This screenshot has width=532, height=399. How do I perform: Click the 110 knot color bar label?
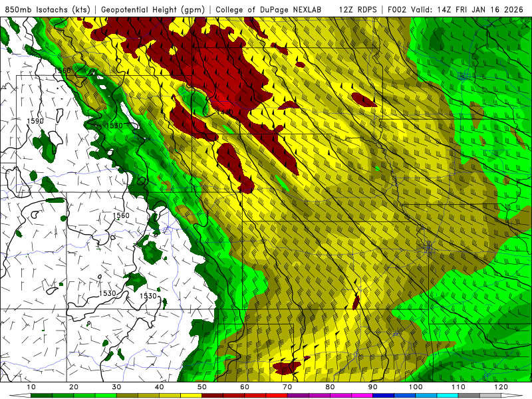click(458, 387)
